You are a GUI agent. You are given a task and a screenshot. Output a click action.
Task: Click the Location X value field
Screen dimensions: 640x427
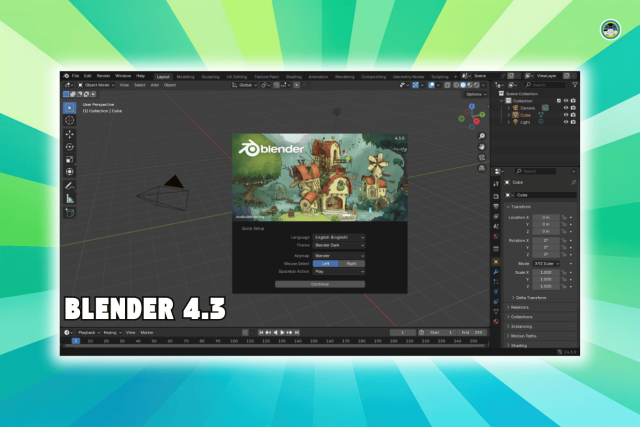[546, 216]
